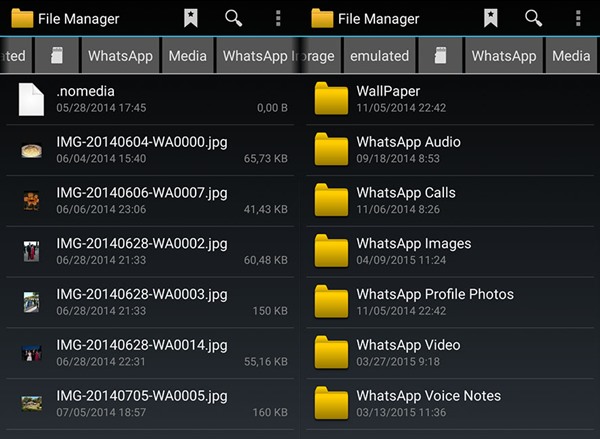The height and width of the screenshot is (439, 600).
Task: Open thumbnail of IMG-20140628-WA0002.jpg
Action: 31,251
